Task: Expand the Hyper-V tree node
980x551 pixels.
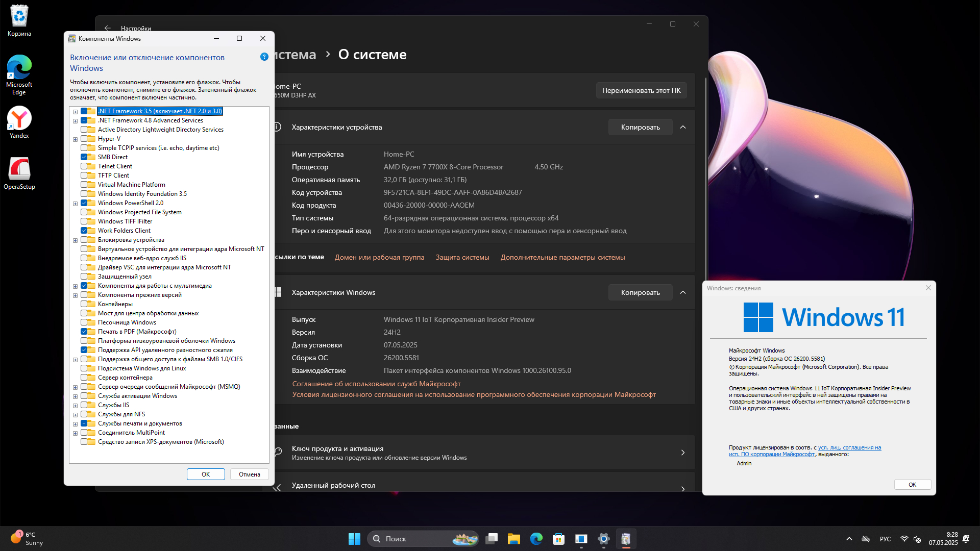Action: tap(76, 139)
